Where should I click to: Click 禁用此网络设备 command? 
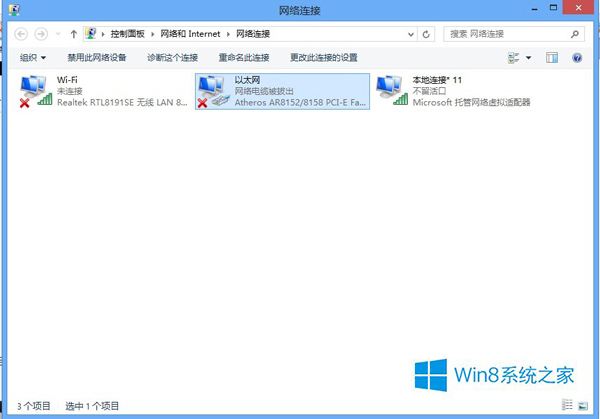pyautogui.click(x=97, y=58)
